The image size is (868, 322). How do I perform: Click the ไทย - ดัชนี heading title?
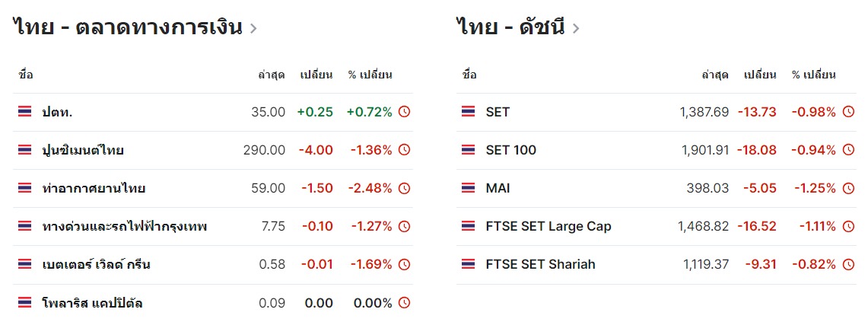pos(511,27)
